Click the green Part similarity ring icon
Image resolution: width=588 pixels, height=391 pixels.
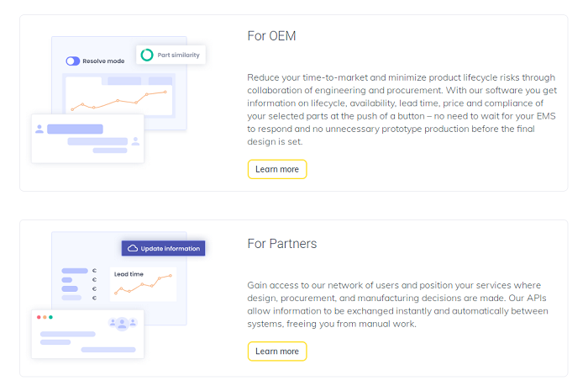[147, 55]
